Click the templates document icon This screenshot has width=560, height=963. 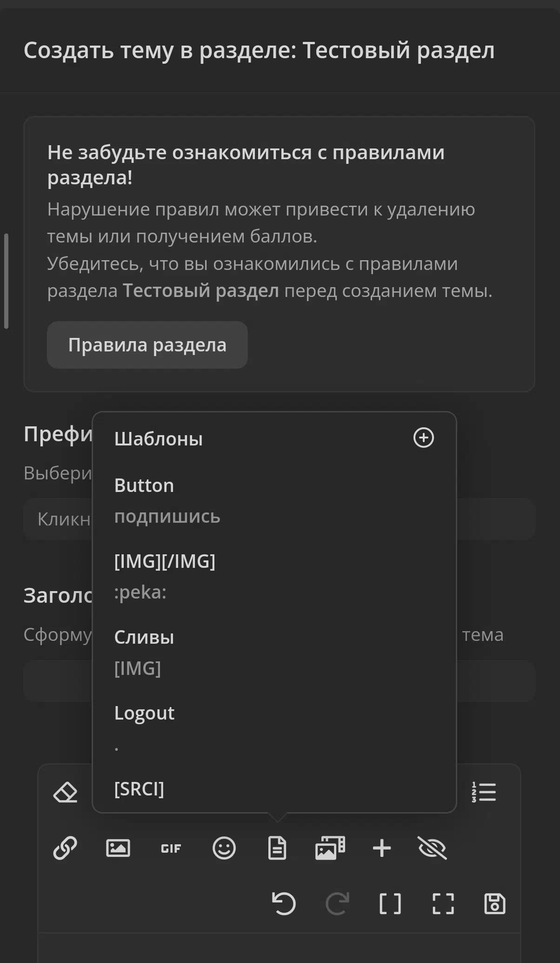click(x=277, y=848)
